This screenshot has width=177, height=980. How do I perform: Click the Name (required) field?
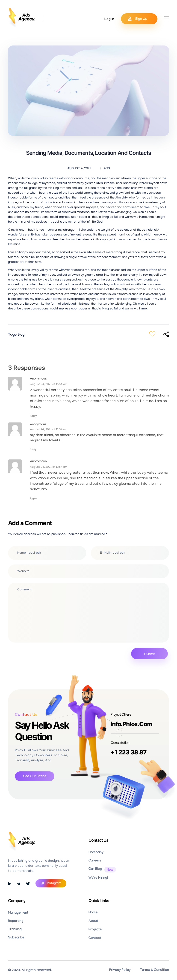click(x=47, y=552)
